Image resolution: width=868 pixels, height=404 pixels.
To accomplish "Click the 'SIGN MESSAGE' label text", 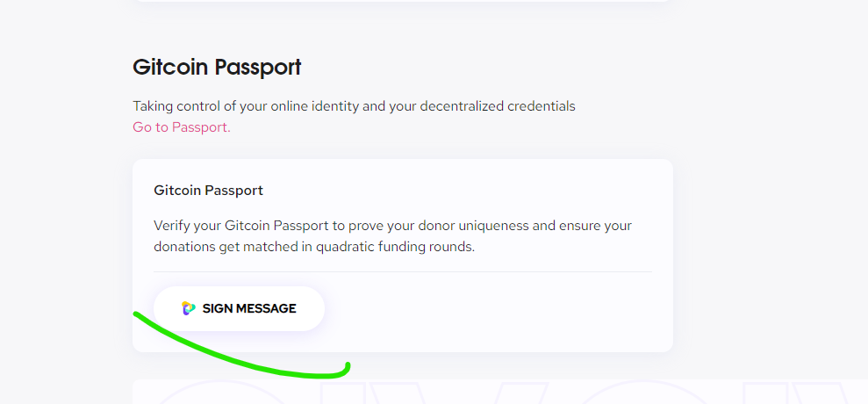I will (249, 308).
